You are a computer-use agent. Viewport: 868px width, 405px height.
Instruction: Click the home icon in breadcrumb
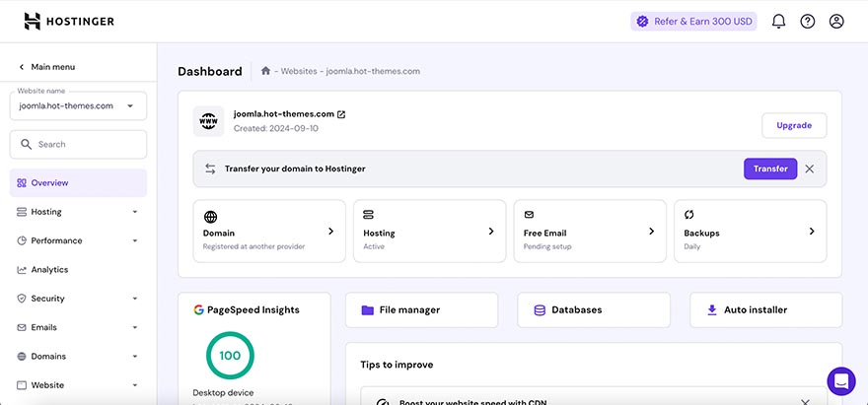(265, 71)
